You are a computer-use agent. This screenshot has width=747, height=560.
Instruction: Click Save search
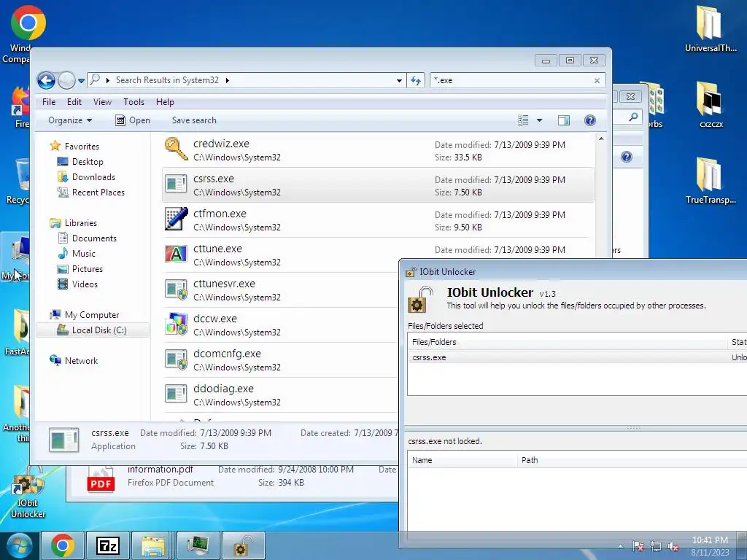(x=194, y=120)
